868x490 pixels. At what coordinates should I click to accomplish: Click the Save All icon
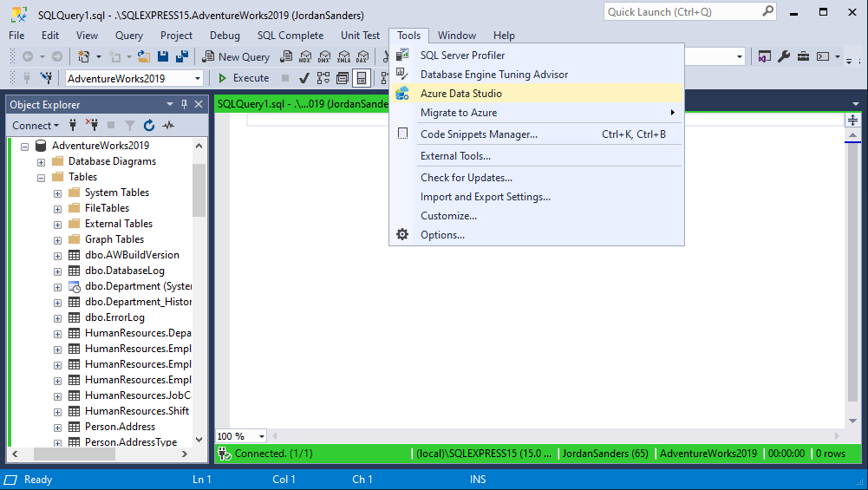(x=181, y=56)
